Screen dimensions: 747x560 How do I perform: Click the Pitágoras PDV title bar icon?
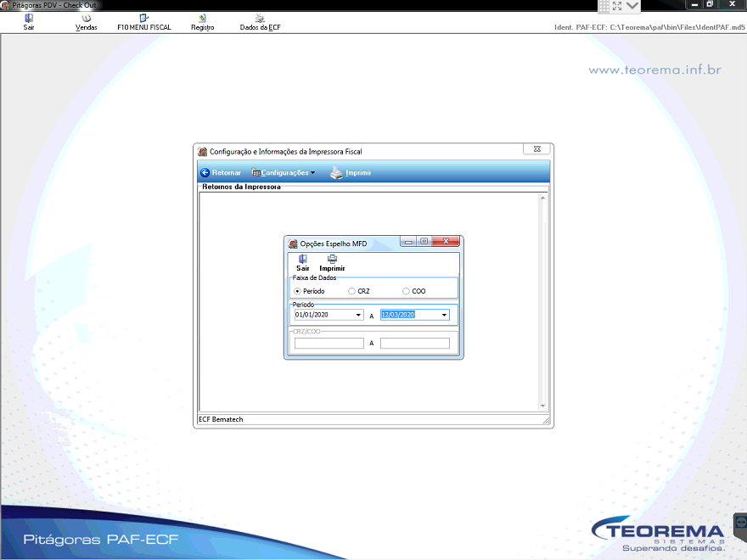(x=5, y=5)
